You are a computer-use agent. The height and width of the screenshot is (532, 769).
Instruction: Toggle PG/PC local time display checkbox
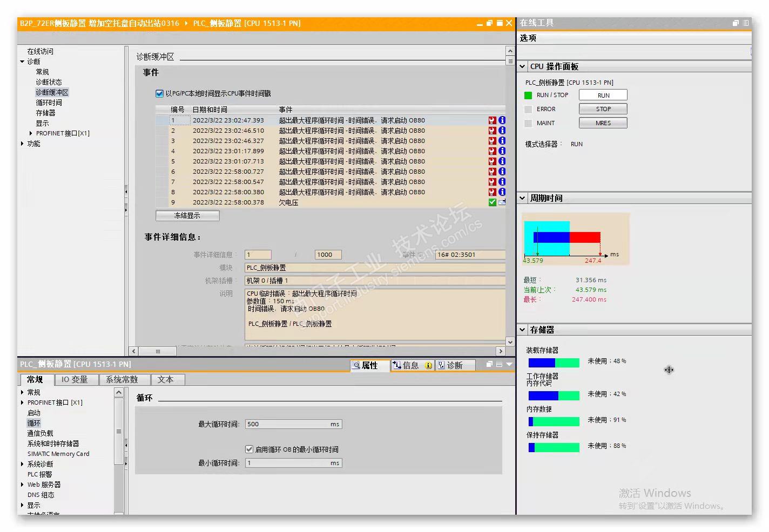click(159, 93)
